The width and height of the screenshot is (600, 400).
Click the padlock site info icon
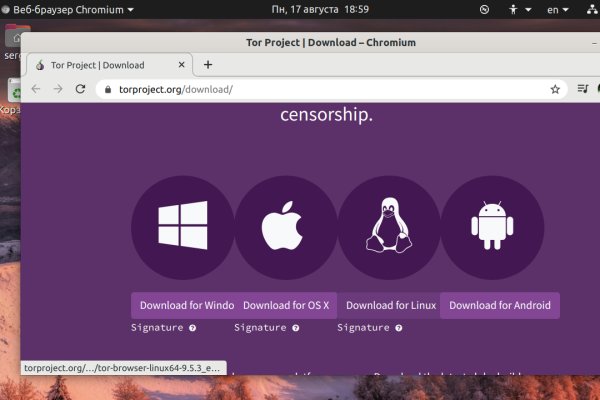coord(109,89)
